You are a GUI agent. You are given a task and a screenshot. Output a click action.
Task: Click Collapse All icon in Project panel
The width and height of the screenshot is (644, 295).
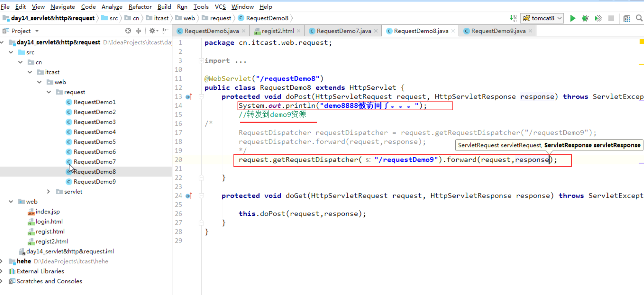pos(138,31)
